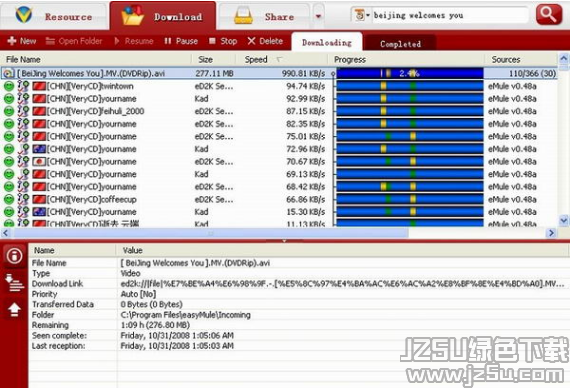Screen dimensions: 570x388
Task: Expand the extra tabs dropdown arrow after Share
Action: coord(318,16)
